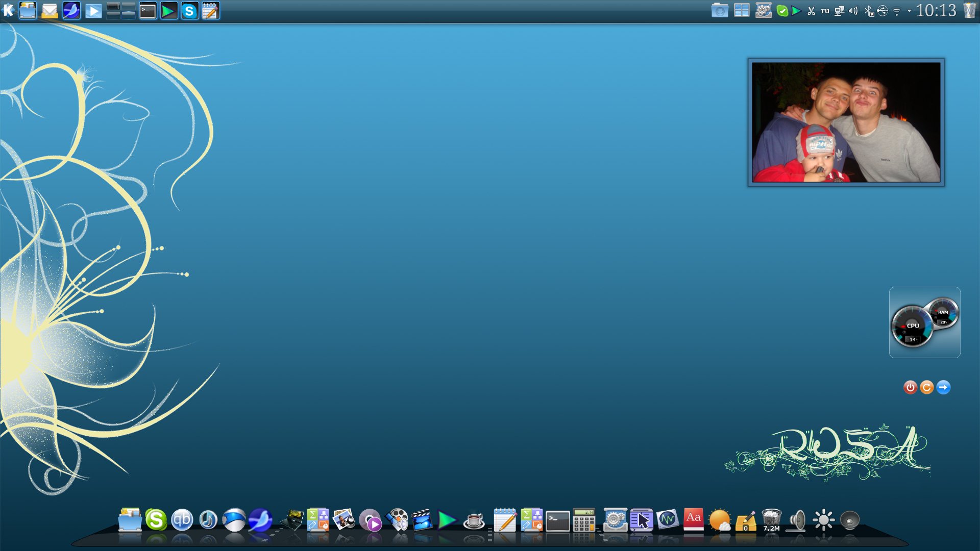Screen dimensions: 980x551
Task: Toggle Bluetooth in the system tray
Action: [x=868, y=11]
